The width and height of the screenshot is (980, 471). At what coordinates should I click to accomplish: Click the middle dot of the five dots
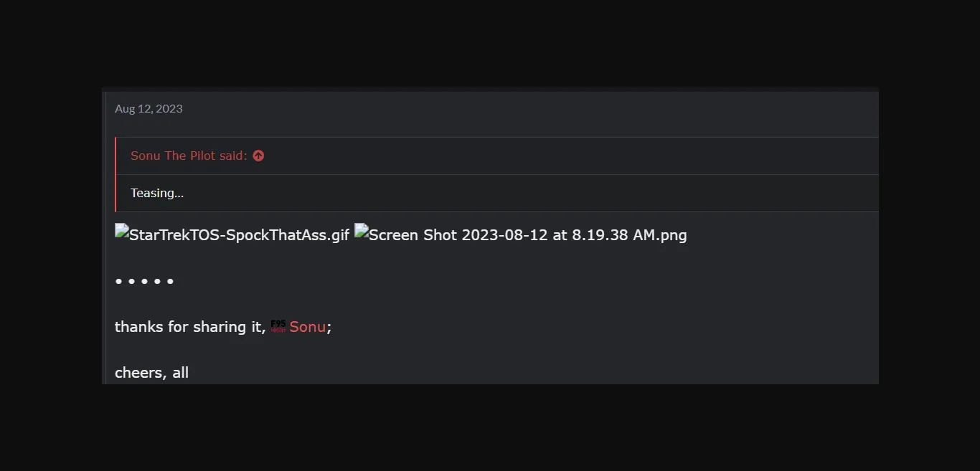[144, 281]
